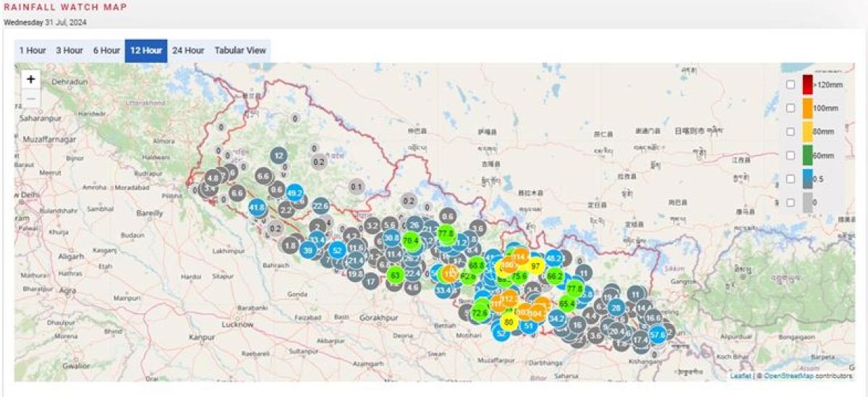Select the 1 Hour rainfall tab
The height and width of the screenshot is (397, 868).
click(33, 51)
